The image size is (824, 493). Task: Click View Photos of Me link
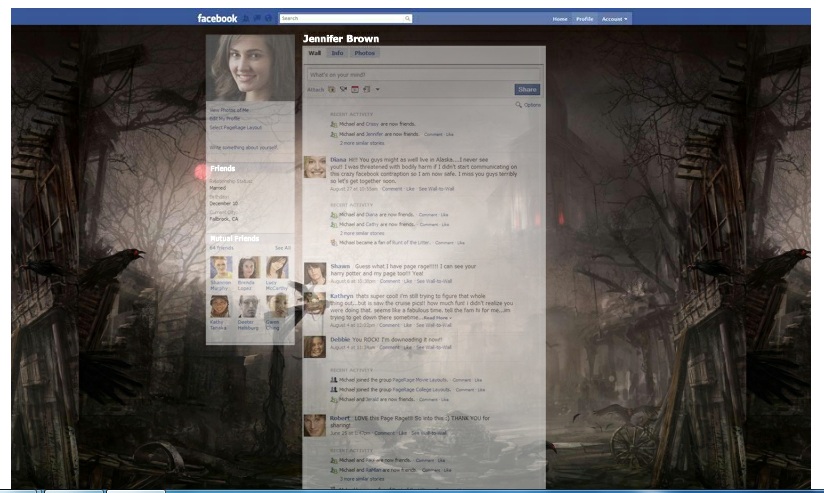coord(229,110)
